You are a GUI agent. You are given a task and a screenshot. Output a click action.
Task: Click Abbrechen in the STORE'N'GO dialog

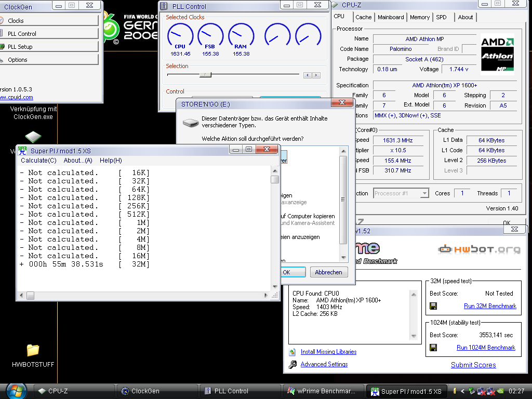[328, 272]
